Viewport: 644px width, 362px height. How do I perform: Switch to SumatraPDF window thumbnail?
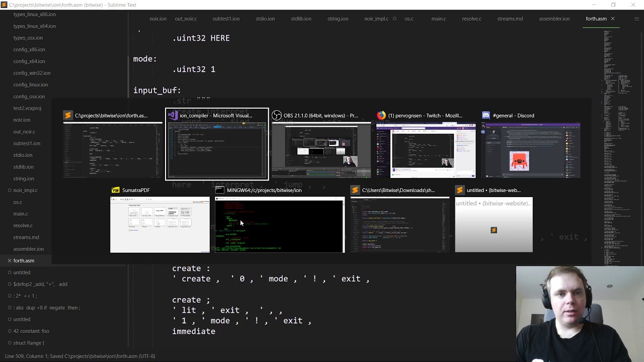(x=160, y=225)
